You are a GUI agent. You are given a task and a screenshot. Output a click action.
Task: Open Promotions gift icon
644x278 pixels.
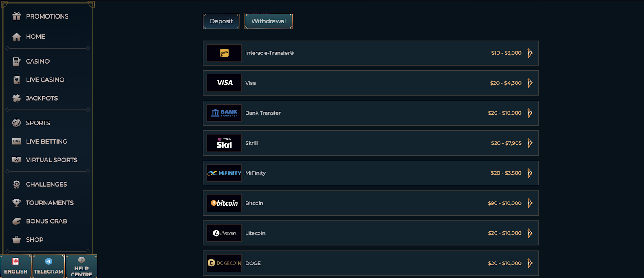[x=17, y=16]
